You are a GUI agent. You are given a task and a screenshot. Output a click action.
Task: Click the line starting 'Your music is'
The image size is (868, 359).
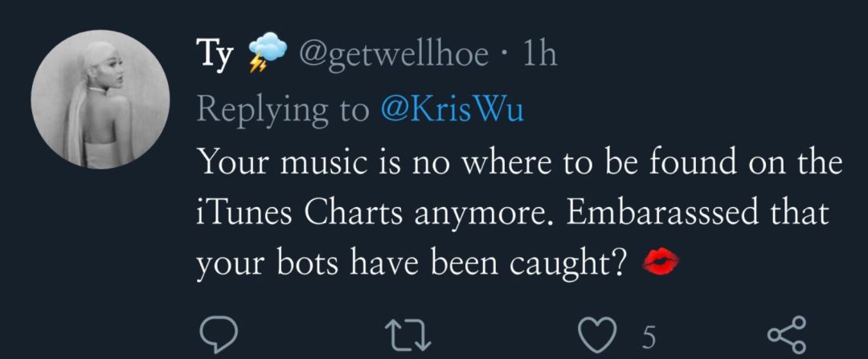pyautogui.click(x=519, y=162)
